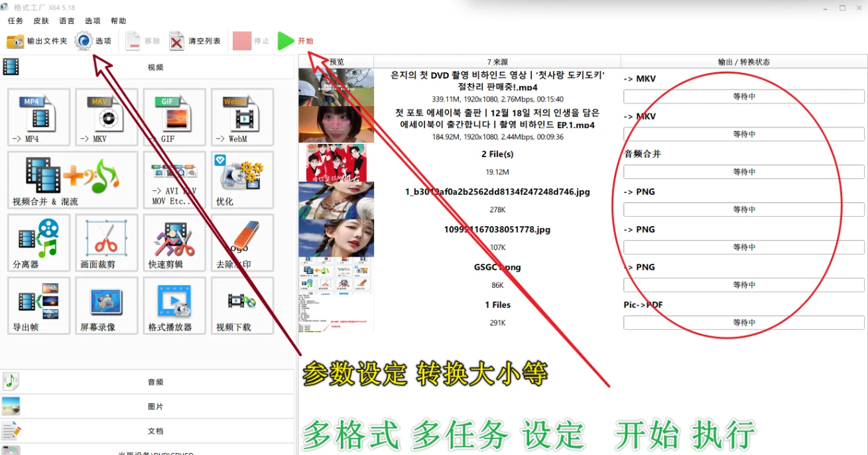Select the 10995 jpg task thumbnail

click(x=336, y=238)
